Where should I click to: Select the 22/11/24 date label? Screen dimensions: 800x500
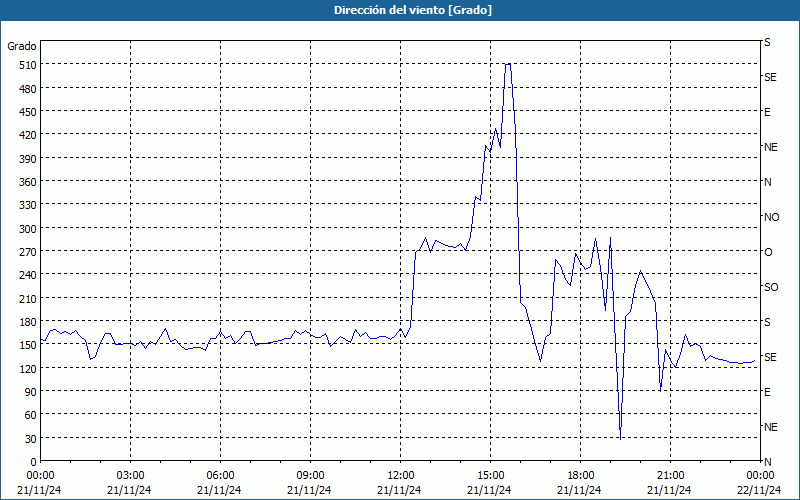point(759,490)
